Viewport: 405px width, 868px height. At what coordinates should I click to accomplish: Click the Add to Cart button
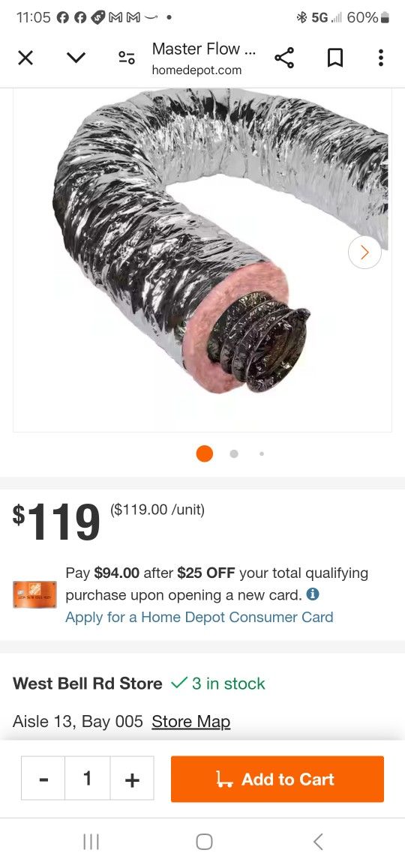pyautogui.click(x=277, y=779)
